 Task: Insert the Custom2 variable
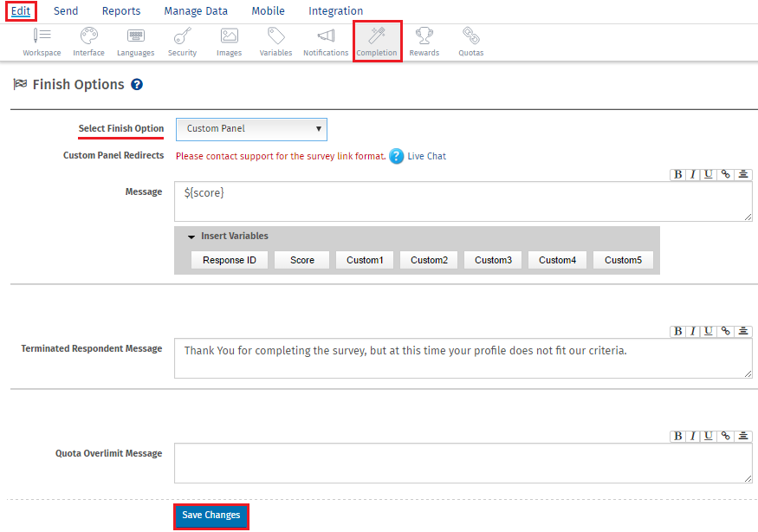coord(430,260)
